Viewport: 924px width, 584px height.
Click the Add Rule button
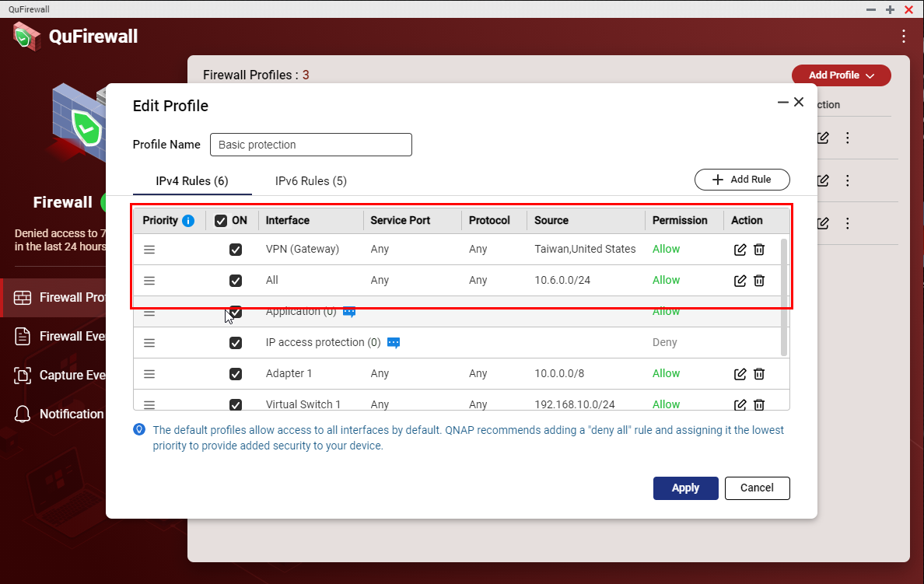[742, 180]
